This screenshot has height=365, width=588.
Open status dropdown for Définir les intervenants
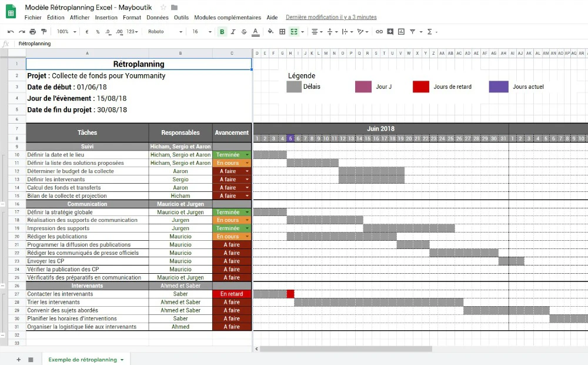(x=247, y=180)
